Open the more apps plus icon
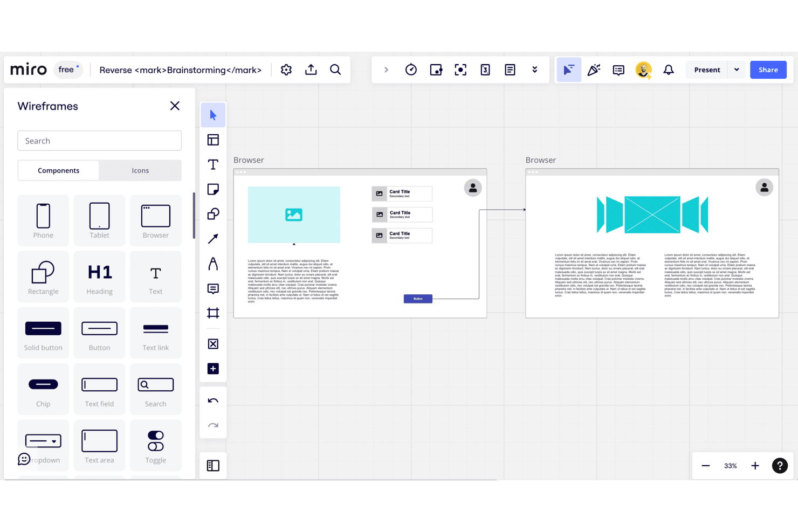 point(213,369)
